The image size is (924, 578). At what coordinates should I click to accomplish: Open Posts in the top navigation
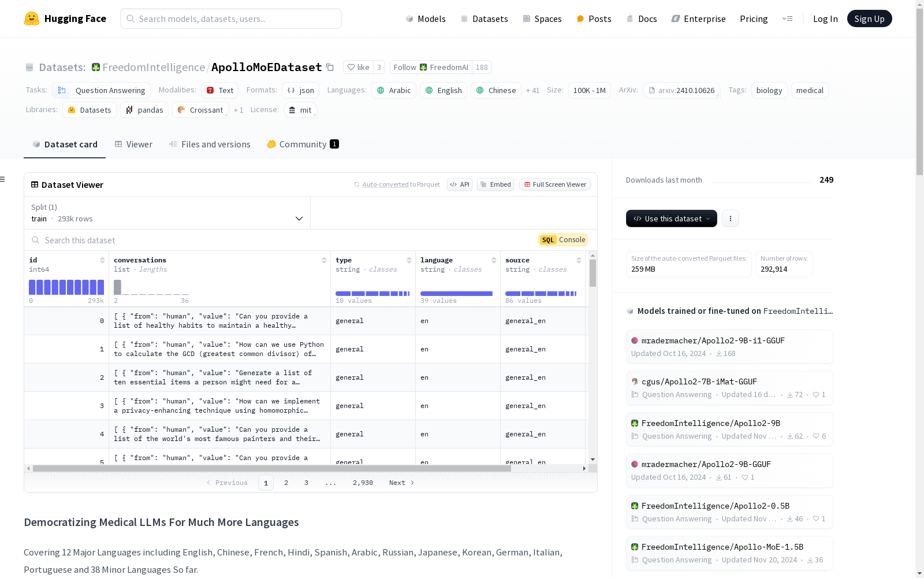(594, 18)
